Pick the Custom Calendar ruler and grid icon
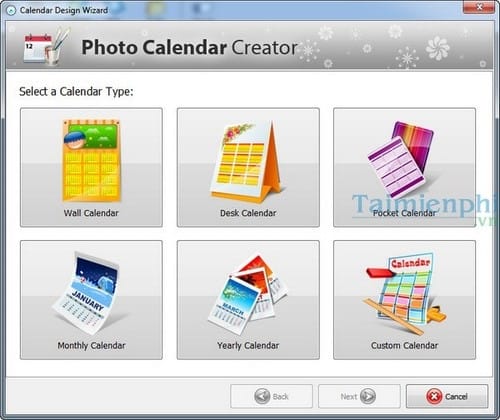Screen dimensions: 500x420 (x=405, y=293)
